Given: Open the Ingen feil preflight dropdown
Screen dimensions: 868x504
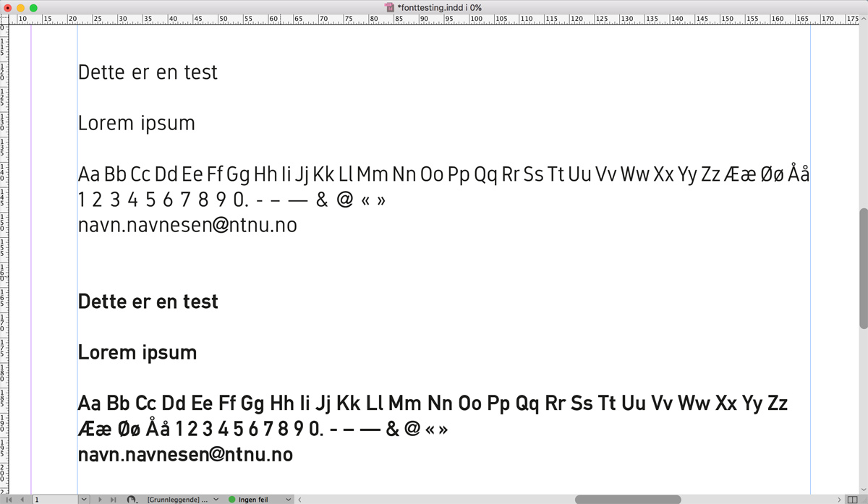Looking at the screenshot, I should click(289, 500).
